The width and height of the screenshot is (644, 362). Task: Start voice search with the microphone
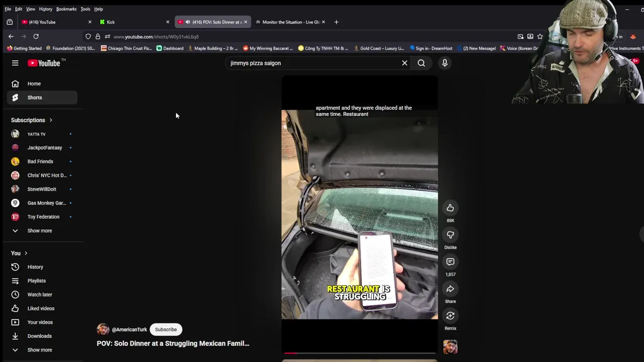pyautogui.click(x=445, y=63)
